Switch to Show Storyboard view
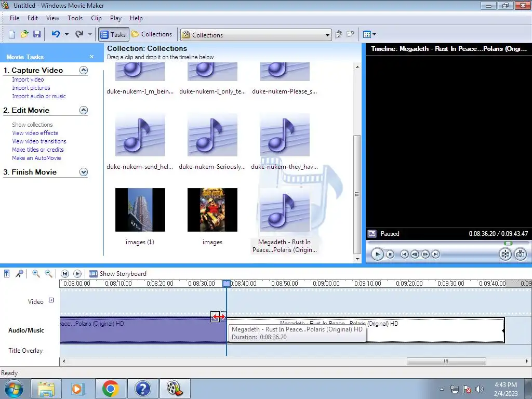Viewport: 532px width, 399px height. 118,273
